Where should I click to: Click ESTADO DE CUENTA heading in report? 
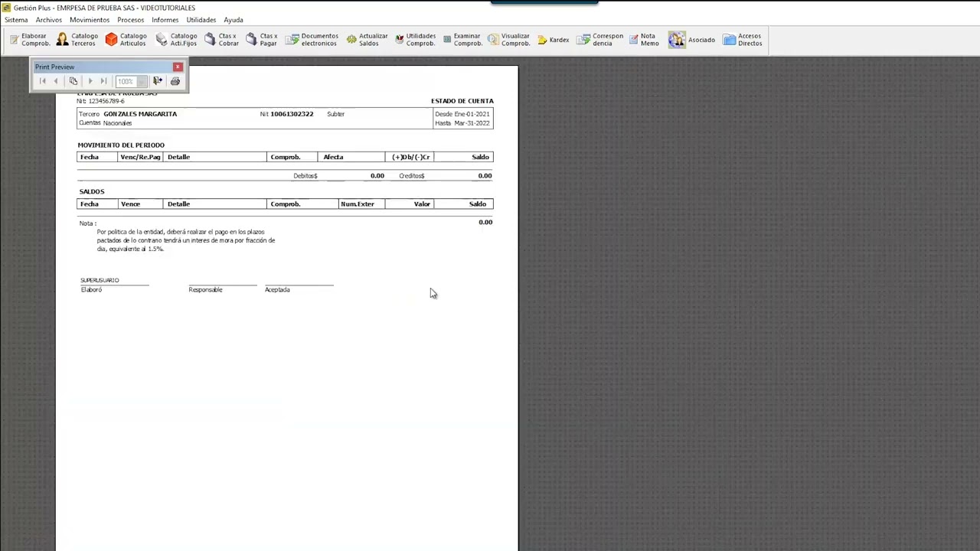click(x=462, y=101)
